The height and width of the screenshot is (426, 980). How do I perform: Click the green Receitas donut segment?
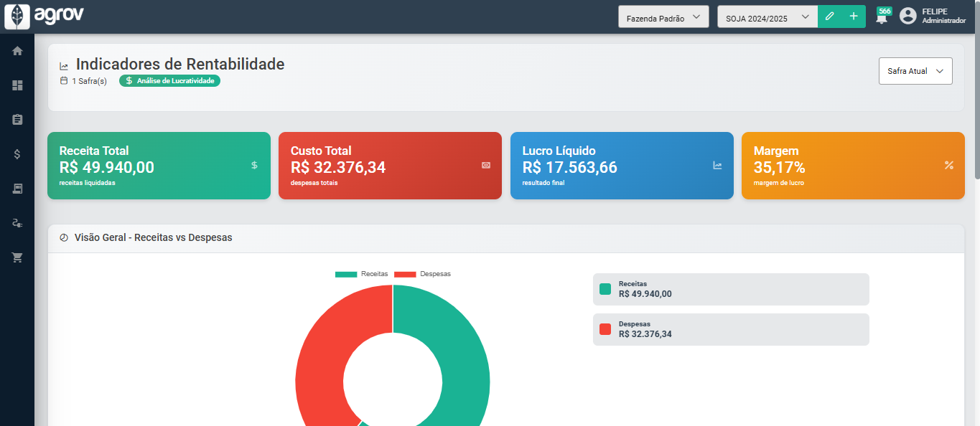(461, 359)
